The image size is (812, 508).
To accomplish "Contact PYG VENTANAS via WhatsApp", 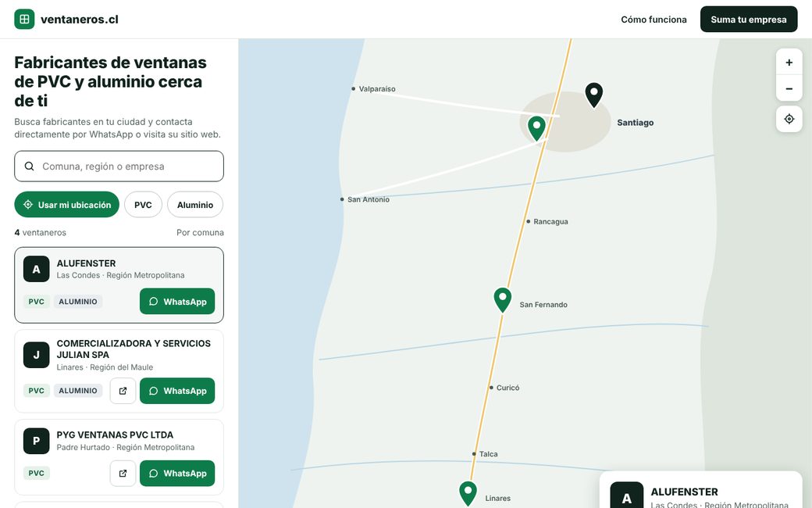I will (x=177, y=474).
